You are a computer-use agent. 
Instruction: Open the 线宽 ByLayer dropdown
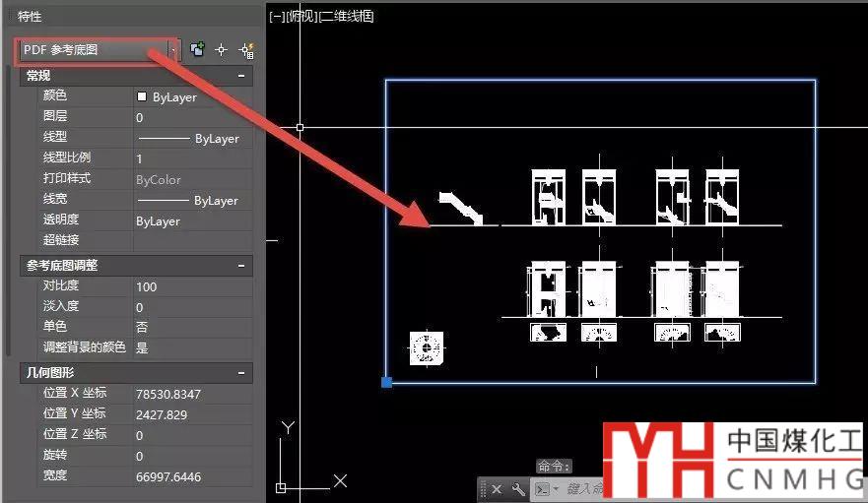pos(192,201)
